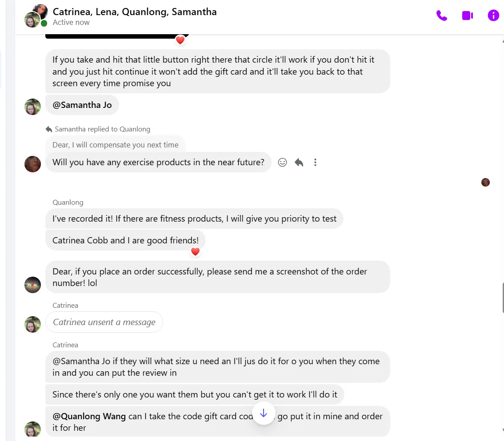Click 'Catrinea unsent a message' bubble

[104, 322]
